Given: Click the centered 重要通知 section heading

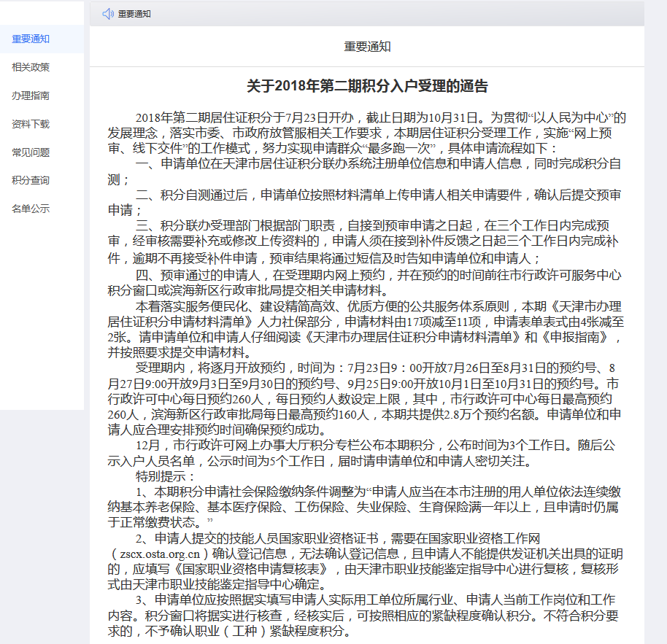Looking at the screenshot, I should tap(367, 47).
